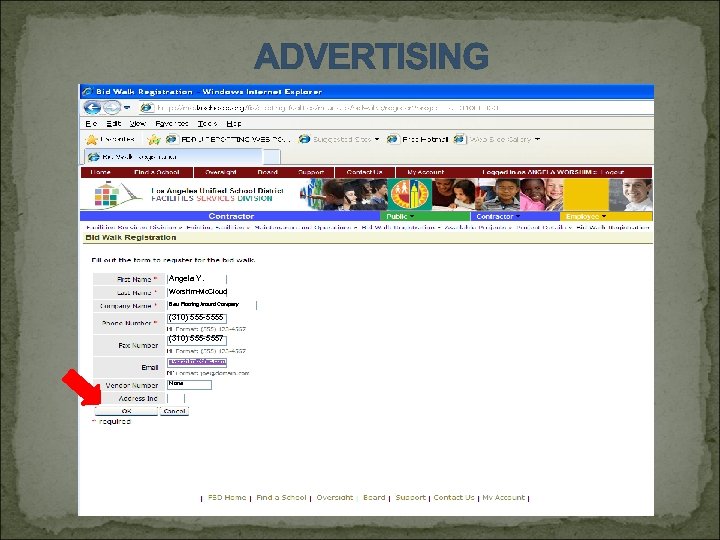Screen dimensions: 720x540
Task: Click the Logout link
Action: pyautogui.click(x=613, y=172)
